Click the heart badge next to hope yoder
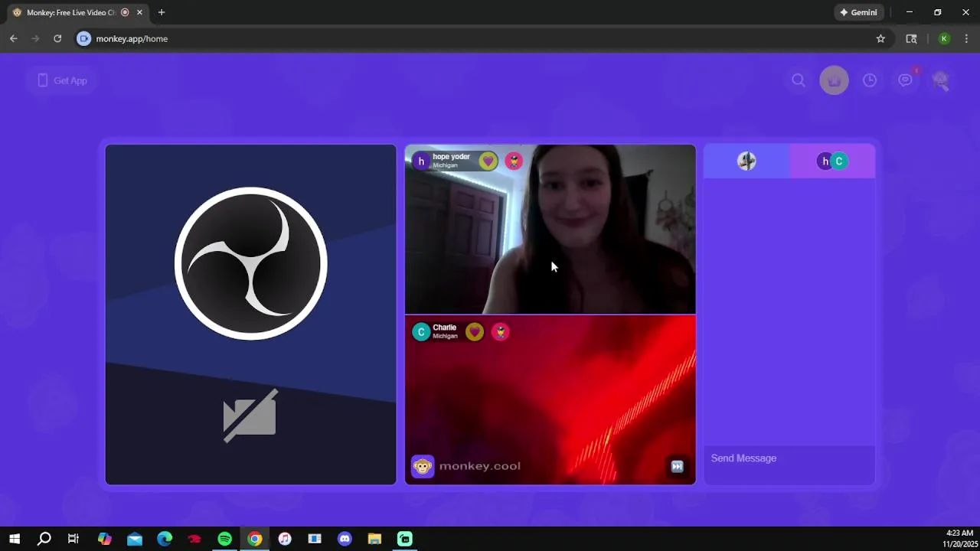This screenshot has width=980, height=551. [x=488, y=161]
